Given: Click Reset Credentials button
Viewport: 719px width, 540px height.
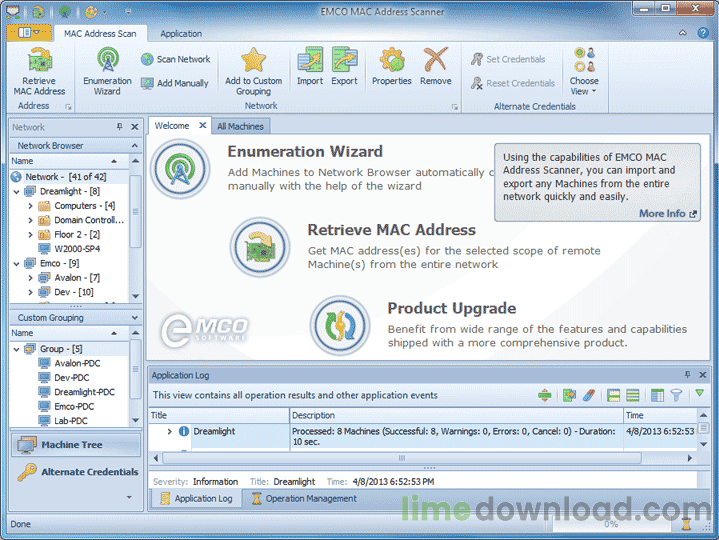Looking at the screenshot, I should (513, 83).
